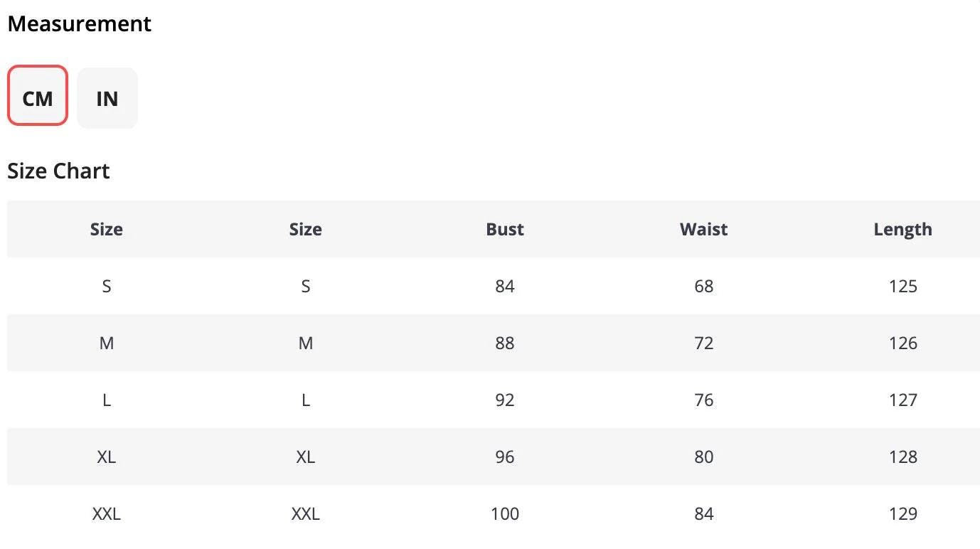
Task: Select the S size row label
Action: click(x=107, y=286)
